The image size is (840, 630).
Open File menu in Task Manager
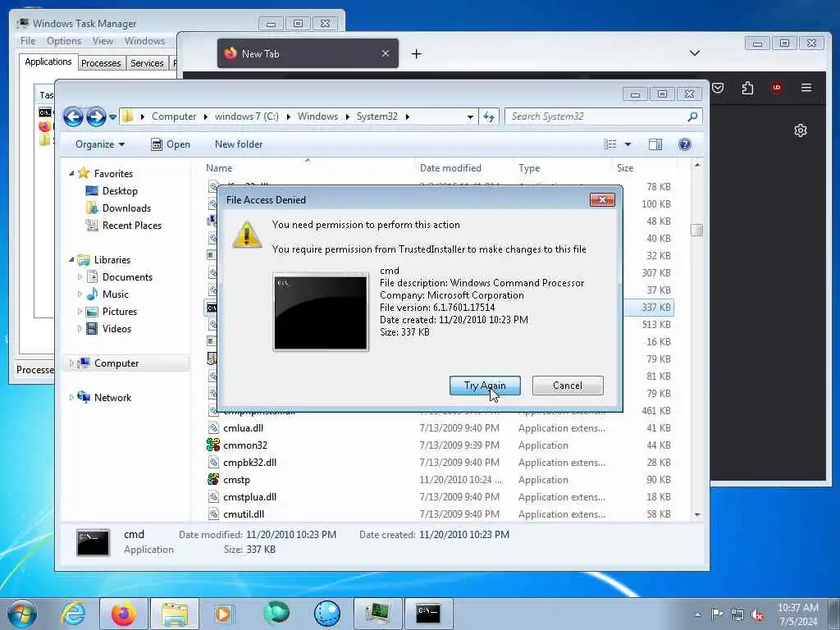click(28, 41)
